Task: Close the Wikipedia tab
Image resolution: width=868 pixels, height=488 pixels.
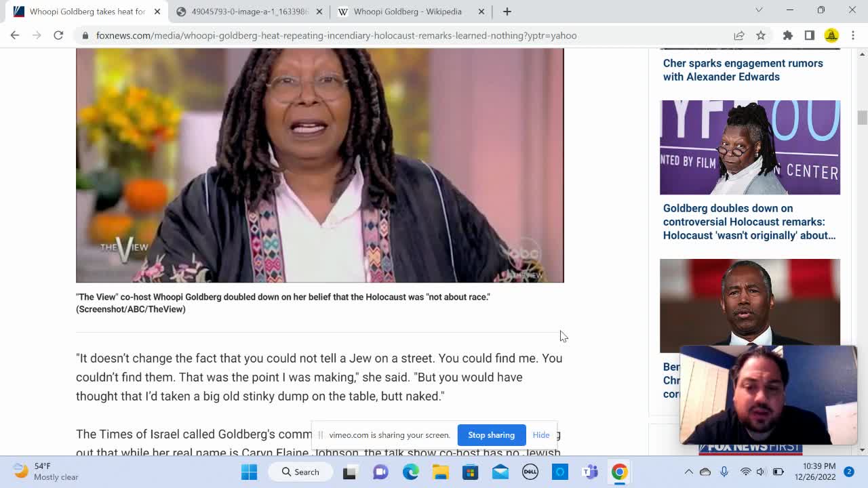Action: (x=481, y=12)
